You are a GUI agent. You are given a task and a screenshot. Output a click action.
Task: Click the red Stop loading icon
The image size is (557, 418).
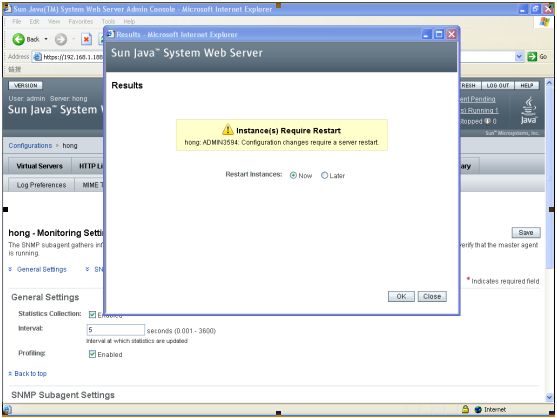[x=86, y=39]
